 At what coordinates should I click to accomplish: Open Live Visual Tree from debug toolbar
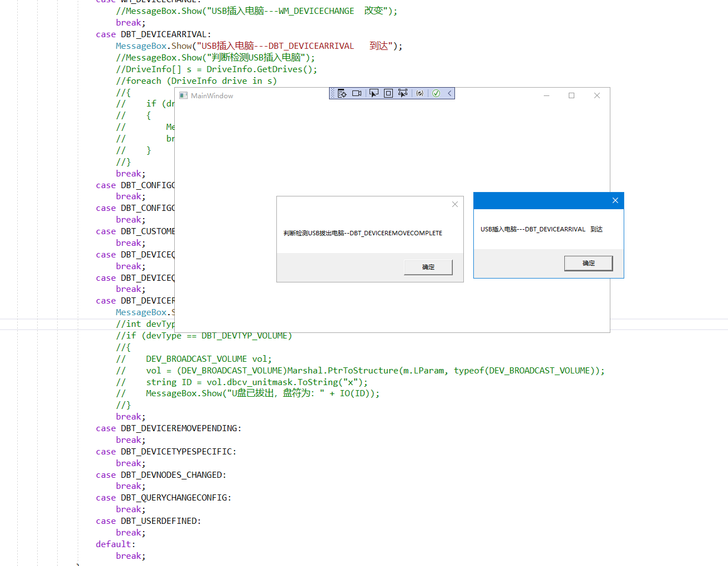(x=342, y=93)
